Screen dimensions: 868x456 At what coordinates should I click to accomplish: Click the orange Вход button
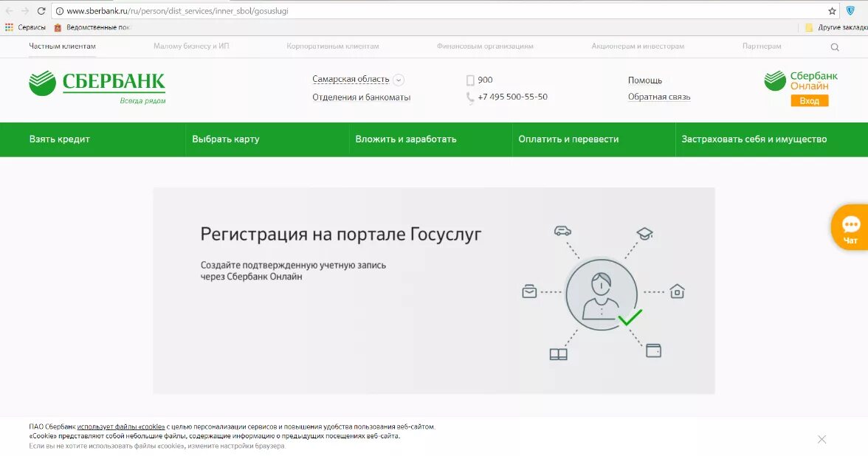(809, 100)
